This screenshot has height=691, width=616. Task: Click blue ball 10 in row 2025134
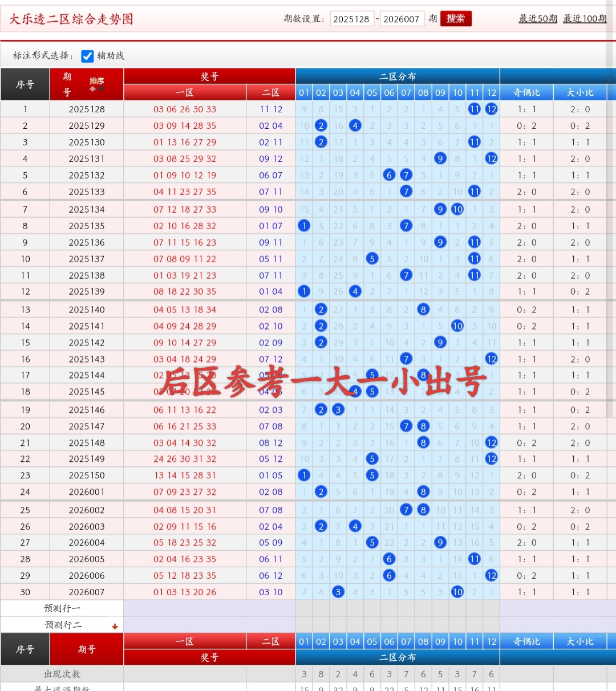(457, 209)
